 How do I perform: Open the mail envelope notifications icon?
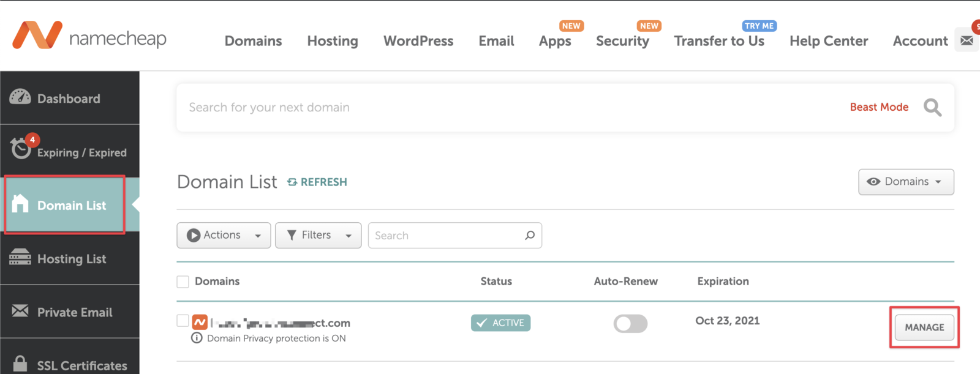(x=967, y=40)
